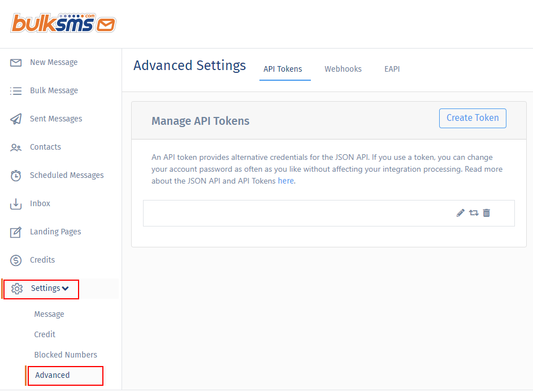
Task: Open the EAPI tab
Action: pos(392,69)
